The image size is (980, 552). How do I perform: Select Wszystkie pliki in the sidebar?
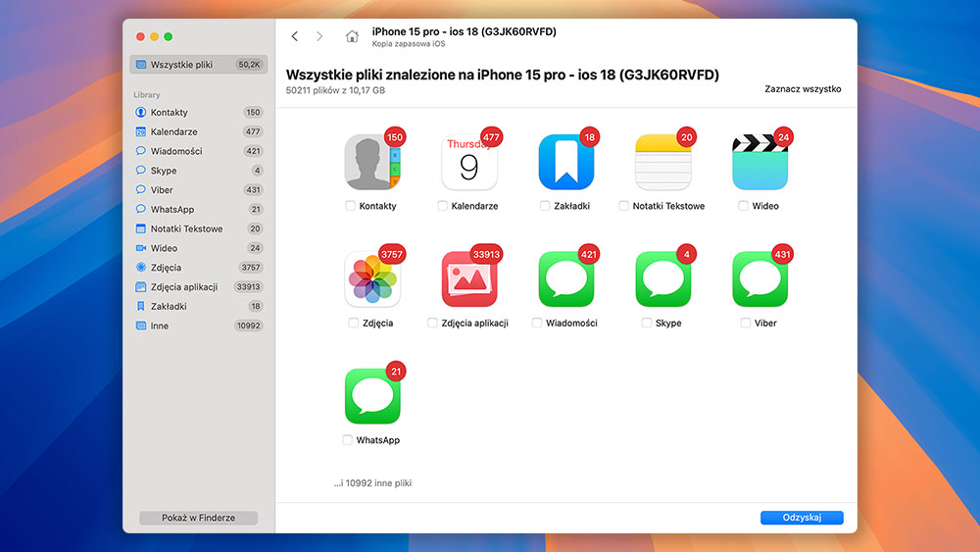(199, 65)
